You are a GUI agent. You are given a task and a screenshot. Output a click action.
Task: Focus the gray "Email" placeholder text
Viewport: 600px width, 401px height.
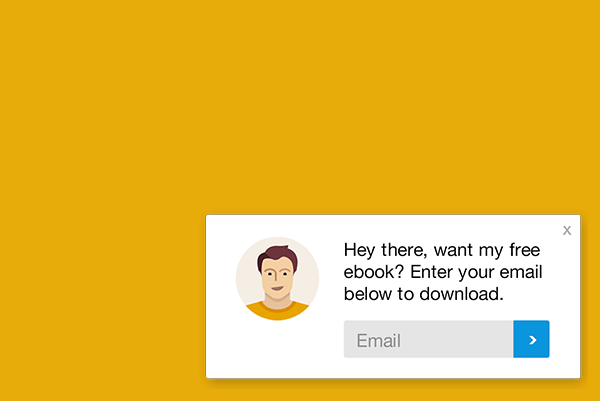378,340
